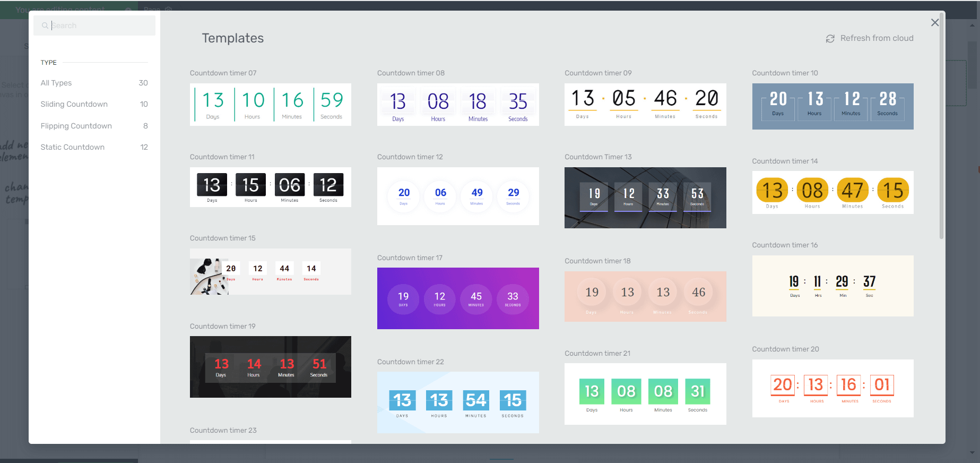
Task: Click the templates list vertical scrollbar
Action: click(941, 127)
